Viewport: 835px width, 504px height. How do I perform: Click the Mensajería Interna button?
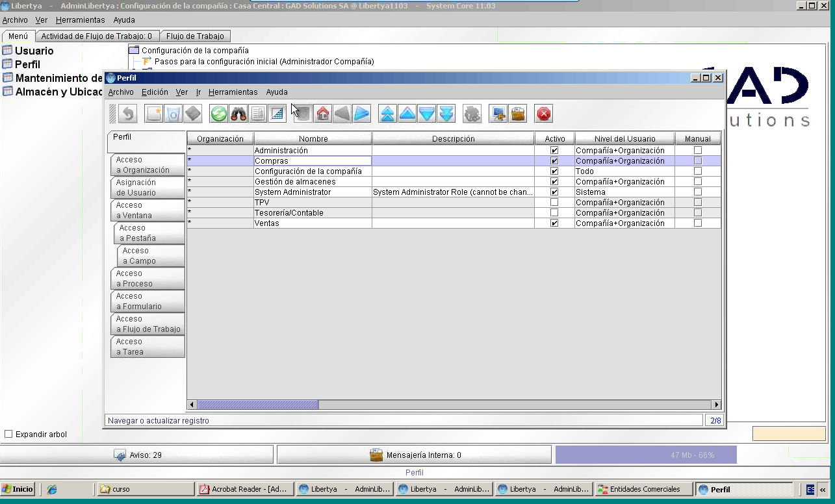[x=414, y=455]
